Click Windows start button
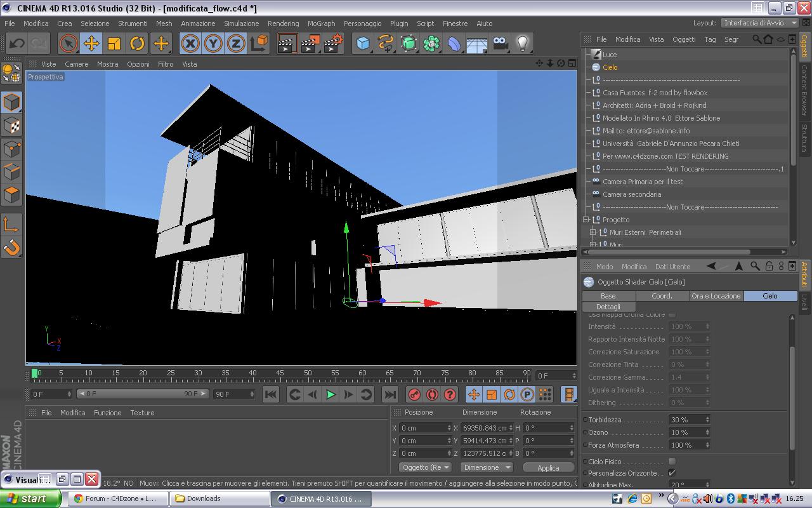 (30, 498)
